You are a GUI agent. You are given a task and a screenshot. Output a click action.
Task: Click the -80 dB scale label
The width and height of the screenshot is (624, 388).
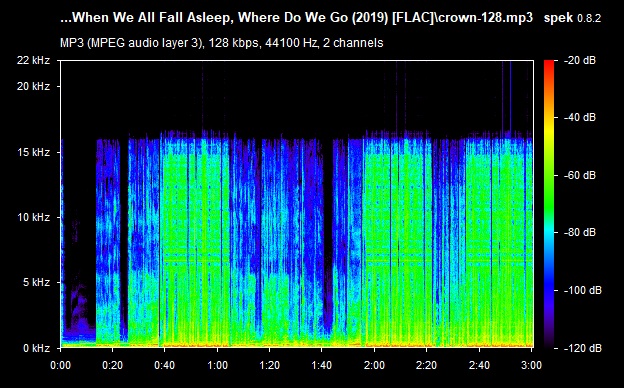click(580, 232)
